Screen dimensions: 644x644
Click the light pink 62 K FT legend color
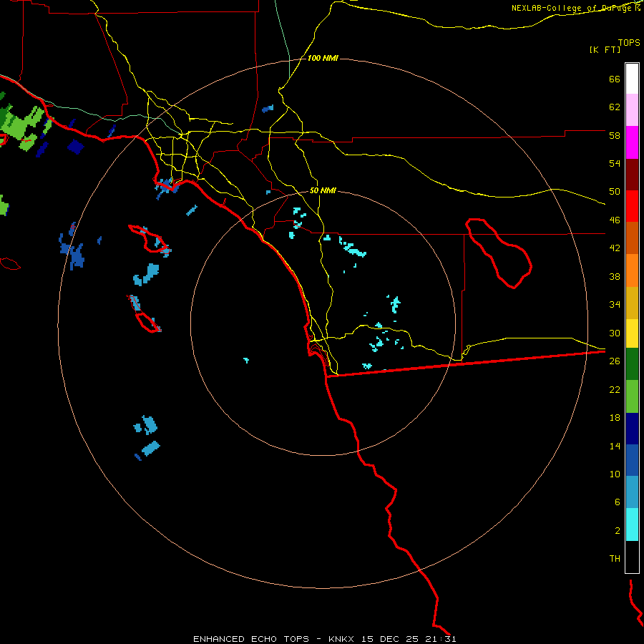click(632, 109)
